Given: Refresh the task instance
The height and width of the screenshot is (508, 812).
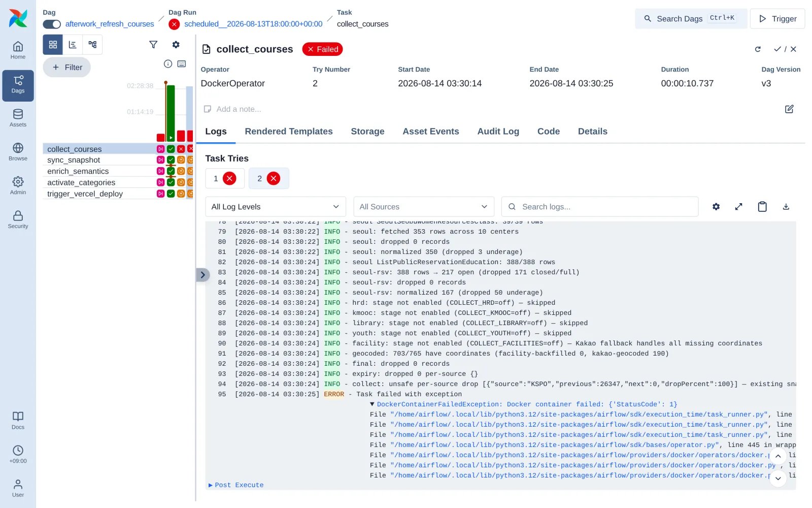Looking at the screenshot, I should [758, 49].
